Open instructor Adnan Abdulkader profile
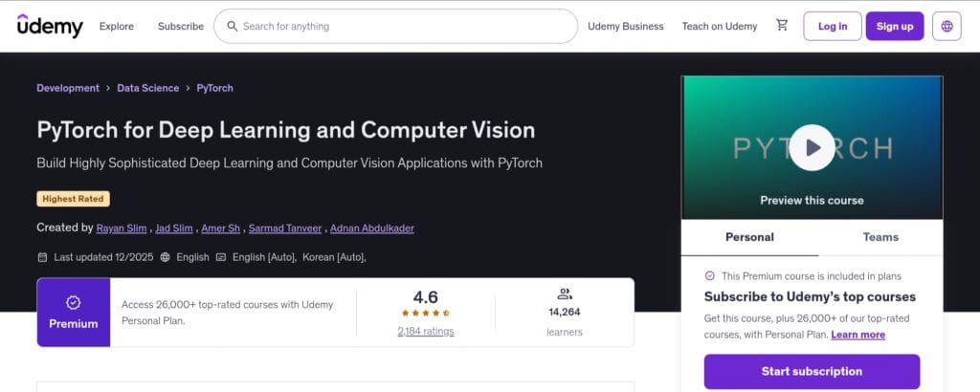 click(x=372, y=229)
